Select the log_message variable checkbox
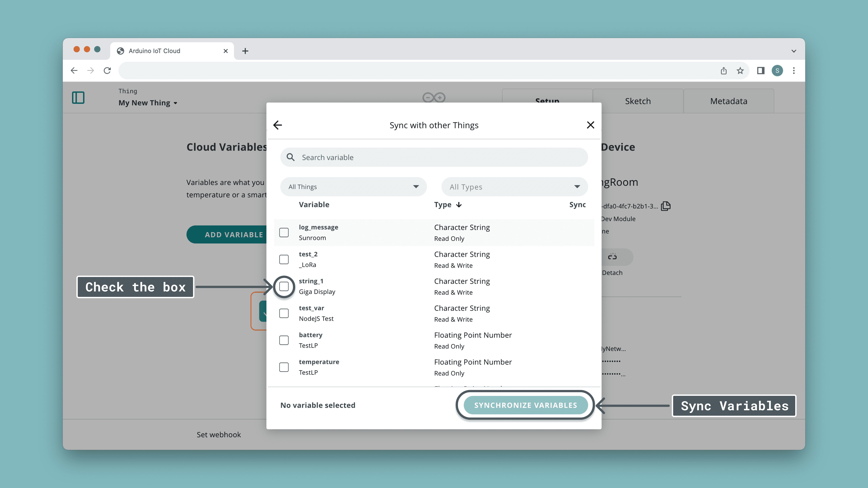Viewport: 868px width, 488px height. [x=284, y=232]
